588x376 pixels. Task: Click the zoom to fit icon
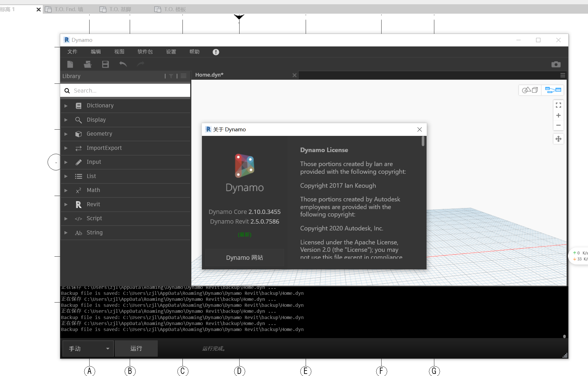click(x=558, y=105)
